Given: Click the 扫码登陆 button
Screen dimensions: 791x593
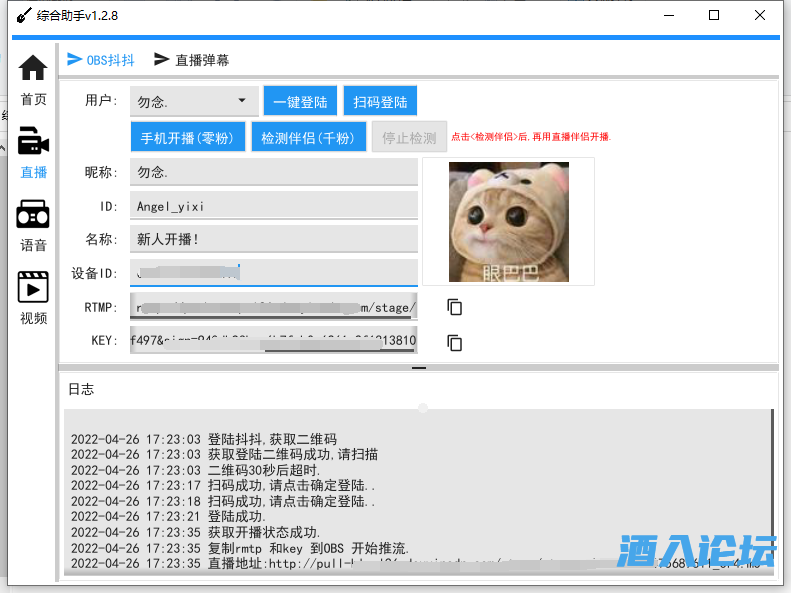Looking at the screenshot, I should (x=380, y=102).
